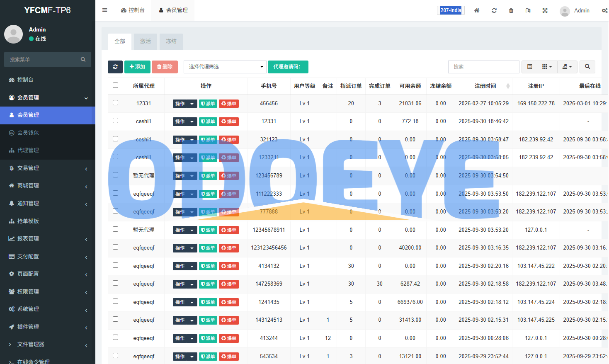Open the language translate icon
This screenshot has width=609, height=364.
[x=528, y=10]
